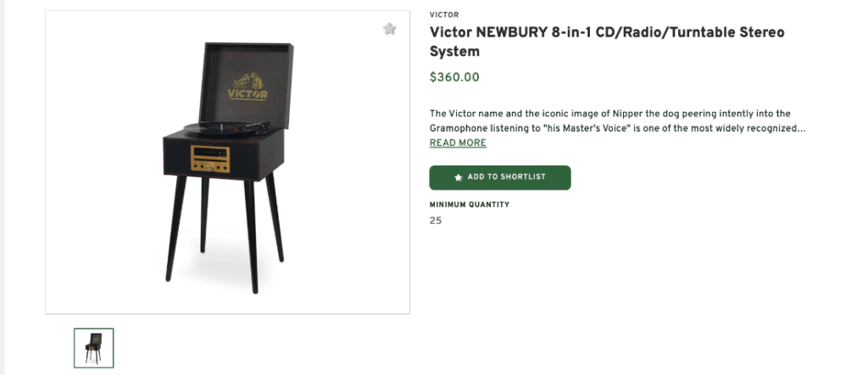
Task: Click the star icon inside Add to Shortlist
Action: (x=459, y=177)
